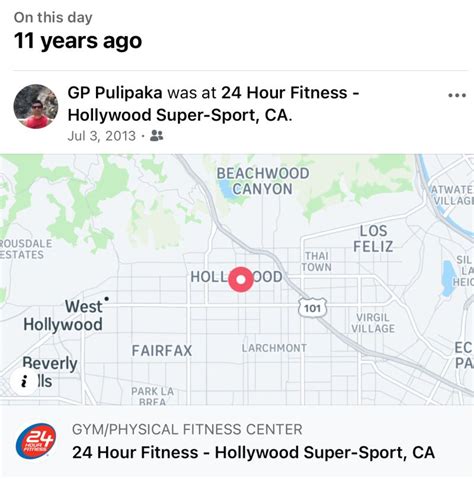Screen dimensions: 474x479
Task: Tap GP Pulipaka's profile picture
Action: pos(36,106)
